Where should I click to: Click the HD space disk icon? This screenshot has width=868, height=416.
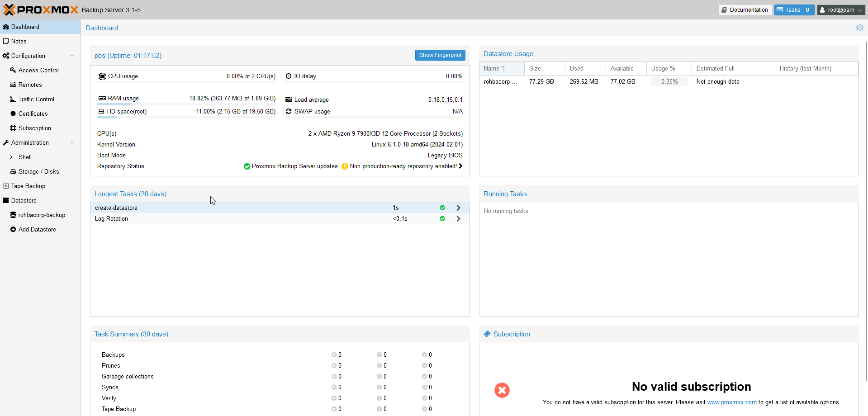point(101,111)
